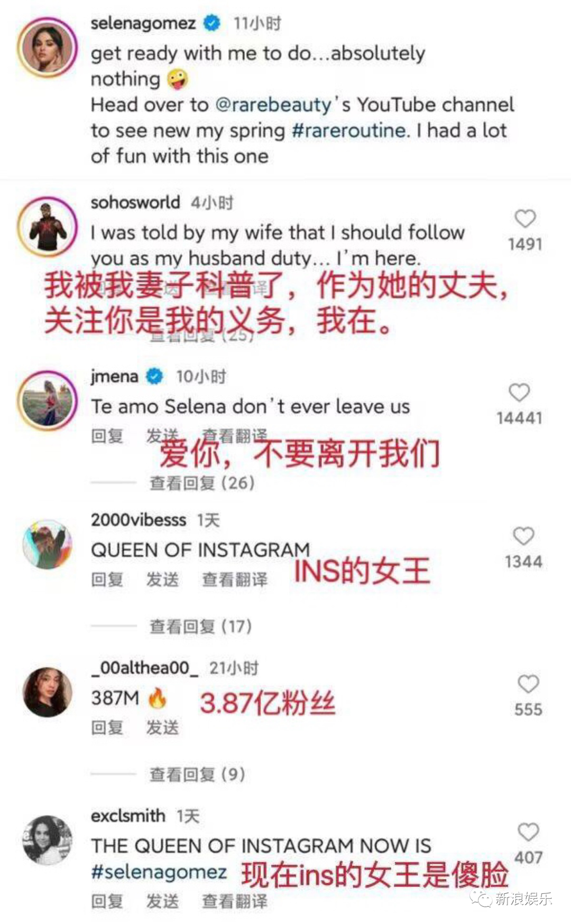The height and width of the screenshot is (924, 571).
Task: Open the #rareroutine hashtag
Action: coord(351,130)
